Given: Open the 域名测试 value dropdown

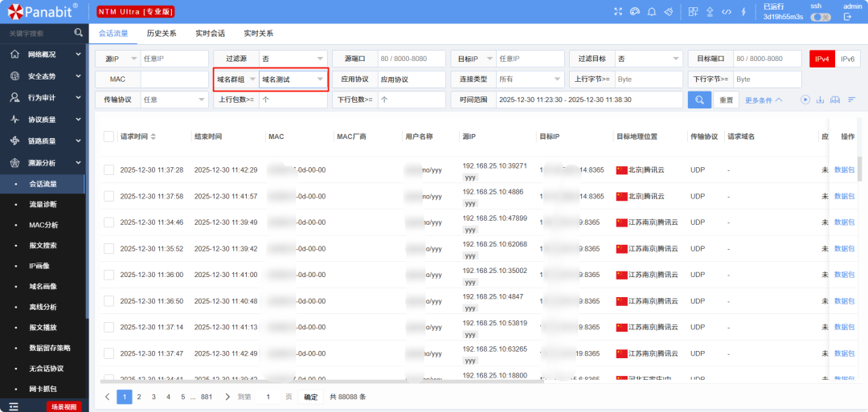Looking at the screenshot, I should pyautogui.click(x=293, y=80).
